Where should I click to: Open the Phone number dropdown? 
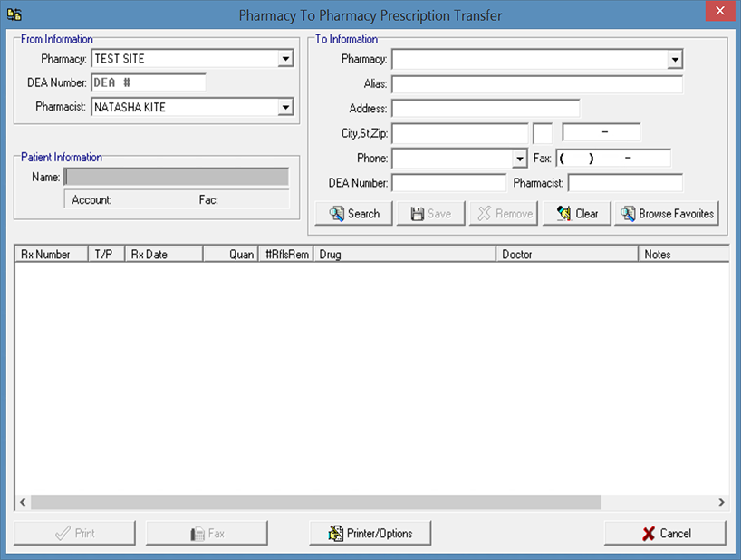click(519, 159)
